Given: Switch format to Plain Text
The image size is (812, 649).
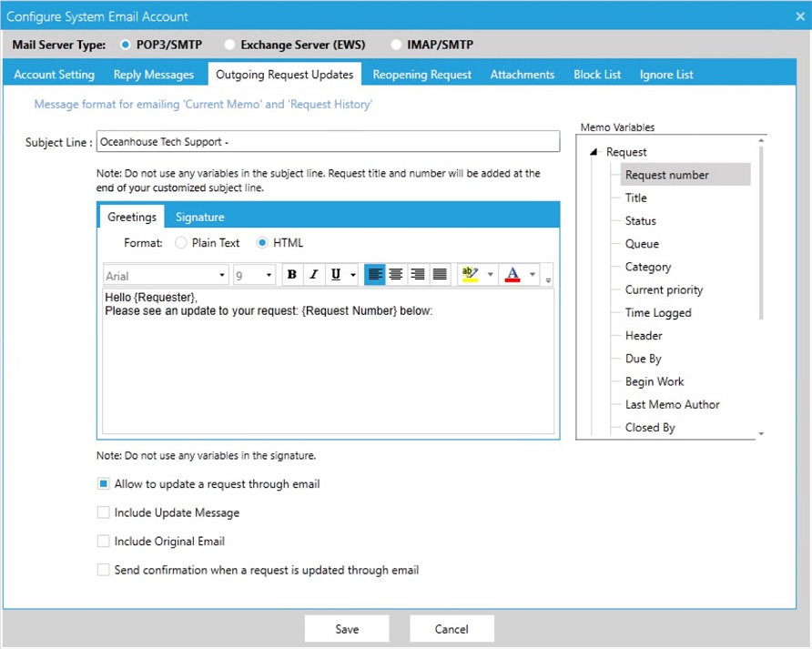Looking at the screenshot, I should (x=180, y=242).
